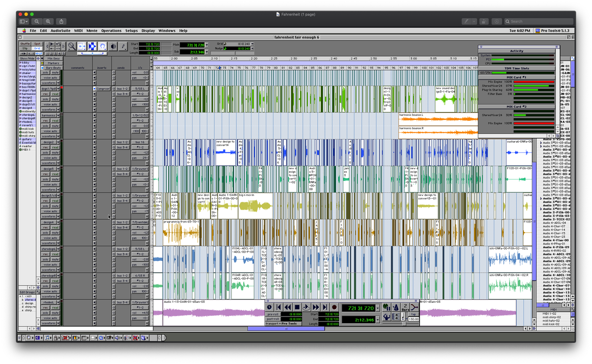The width and height of the screenshot is (592, 364).
Task: Click the transport Rewind button
Action: [288, 307]
